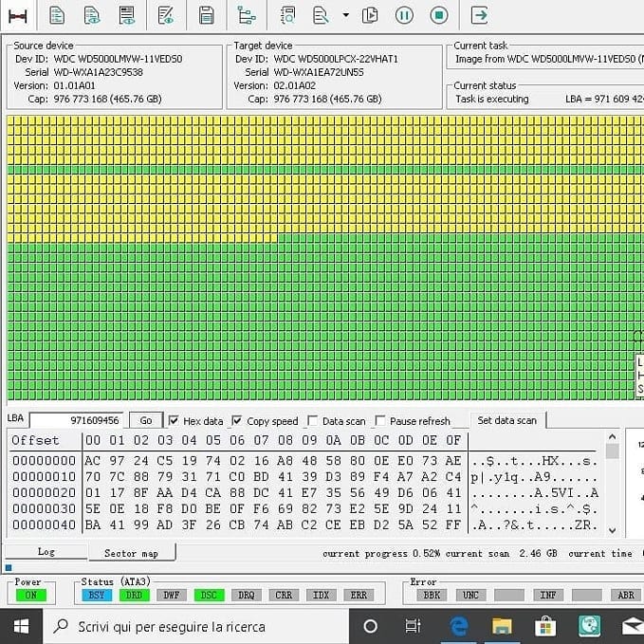Click target serial WD-WXA1EA72UN5S
Viewport: 644px width, 644px height.
[319, 72]
